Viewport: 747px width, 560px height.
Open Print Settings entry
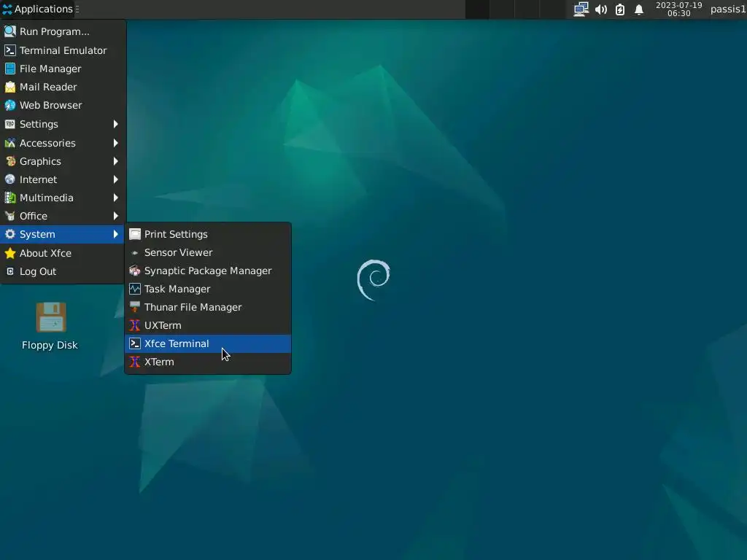pos(208,234)
